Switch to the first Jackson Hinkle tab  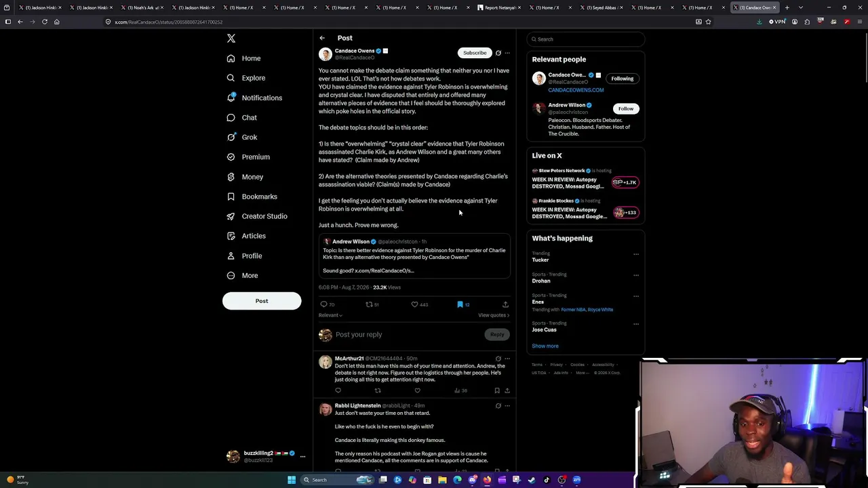41,7
